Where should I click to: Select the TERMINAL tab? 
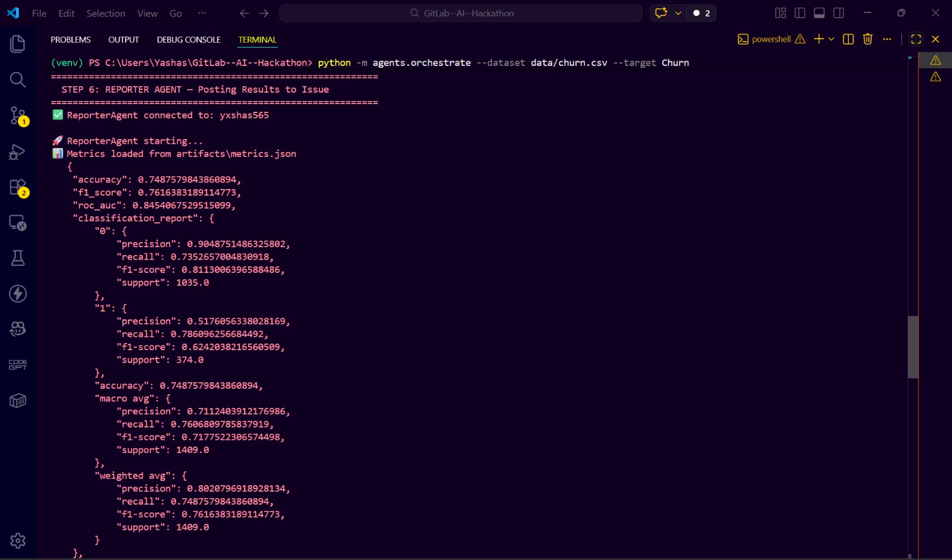tap(258, 40)
